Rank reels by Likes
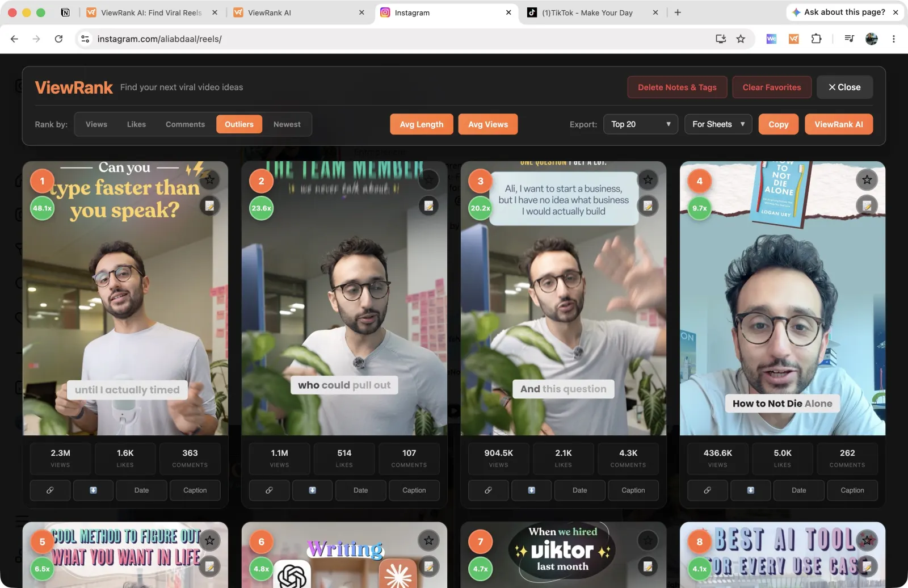The height and width of the screenshot is (588, 908). pyautogui.click(x=136, y=124)
